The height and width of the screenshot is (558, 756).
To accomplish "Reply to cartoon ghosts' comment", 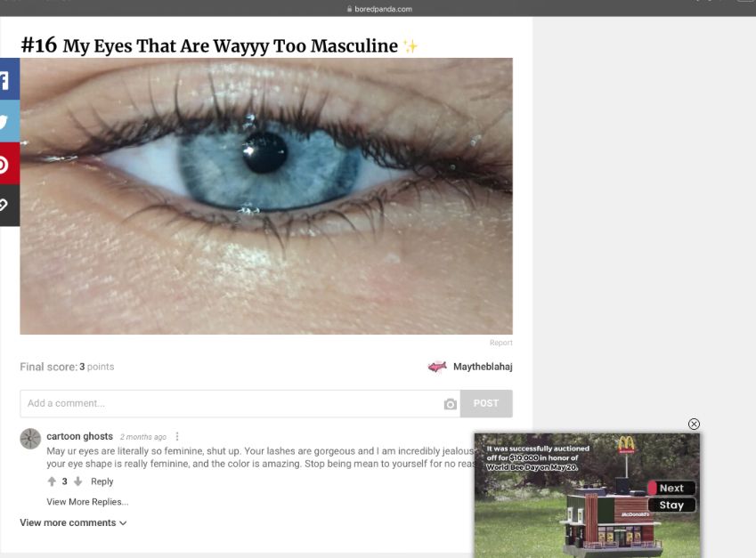I will 102,481.
